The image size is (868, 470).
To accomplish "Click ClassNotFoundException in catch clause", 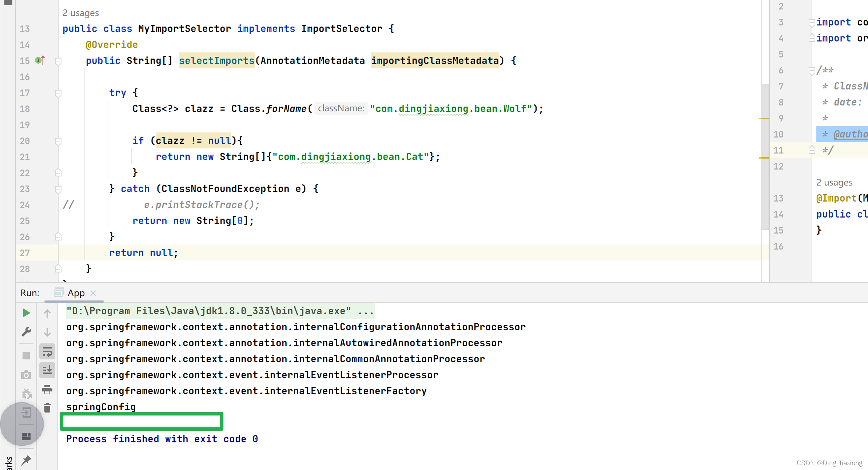I will click(x=225, y=189).
